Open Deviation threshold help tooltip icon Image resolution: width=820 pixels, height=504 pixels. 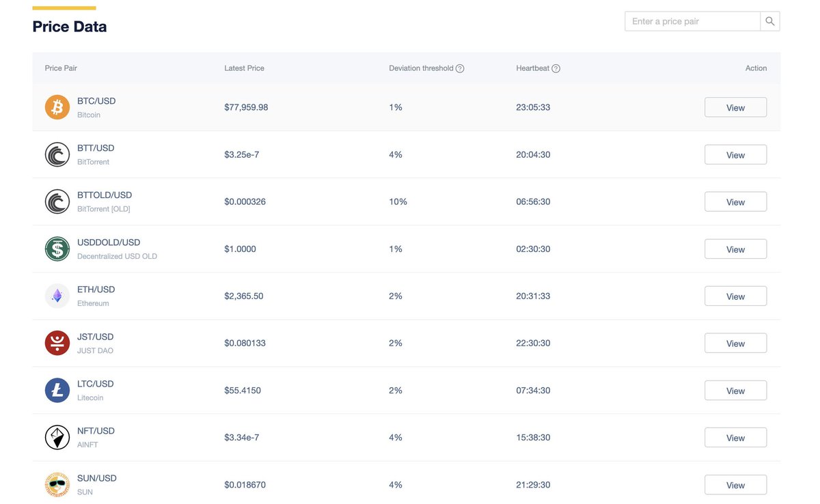pyautogui.click(x=460, y=68)
